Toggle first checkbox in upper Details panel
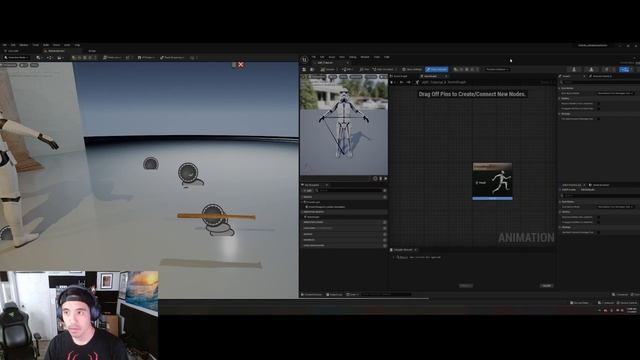This screenshot has width=640, height=360. (x=599, y=103)
